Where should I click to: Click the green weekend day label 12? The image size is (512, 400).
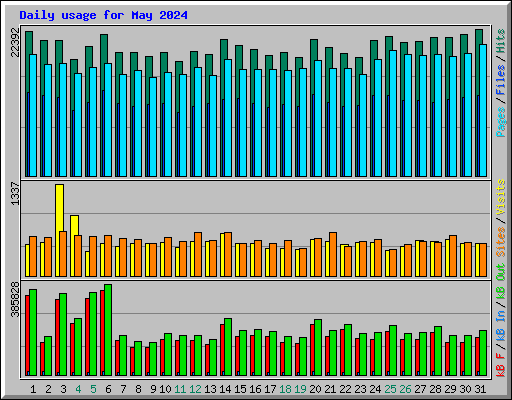click(195, 389)
